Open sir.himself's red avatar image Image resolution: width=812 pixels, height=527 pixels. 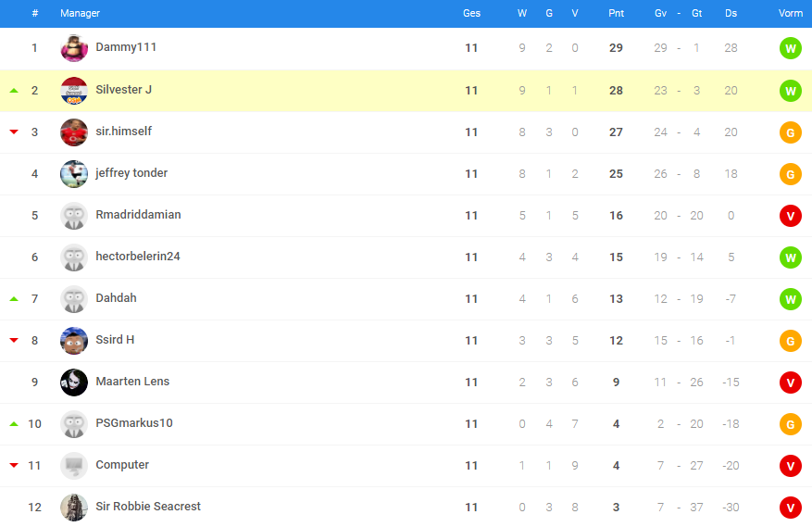[x=74, y=132]
